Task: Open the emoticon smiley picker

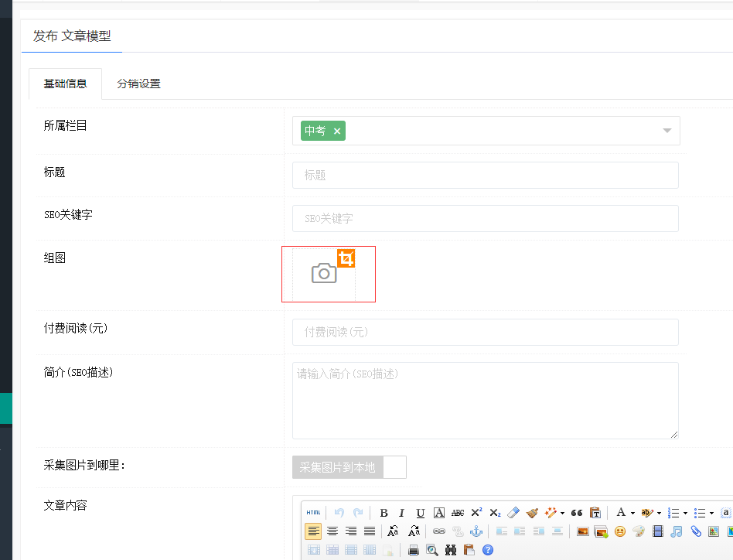Action: pos(620,531)
